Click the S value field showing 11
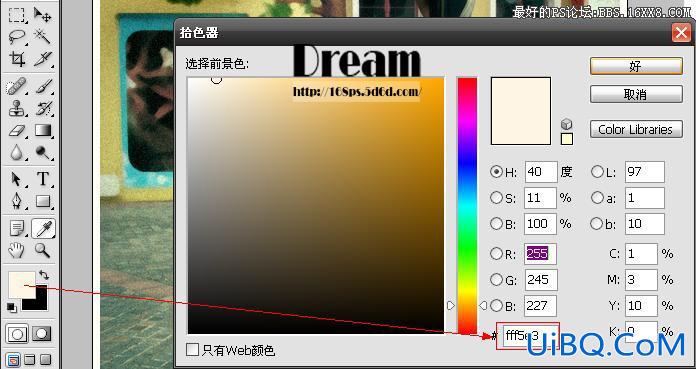Screen dimensions: 696x369 tap(541, 198)
